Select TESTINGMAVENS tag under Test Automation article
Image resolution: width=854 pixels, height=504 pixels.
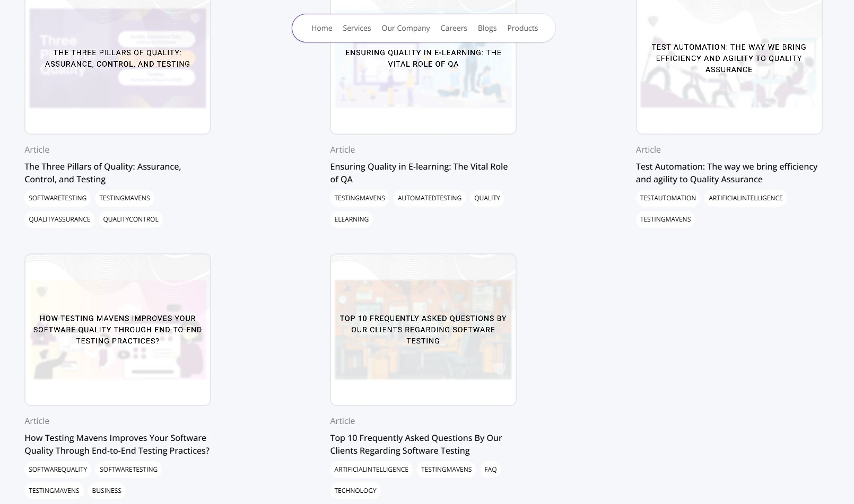[x=665, y=219]
